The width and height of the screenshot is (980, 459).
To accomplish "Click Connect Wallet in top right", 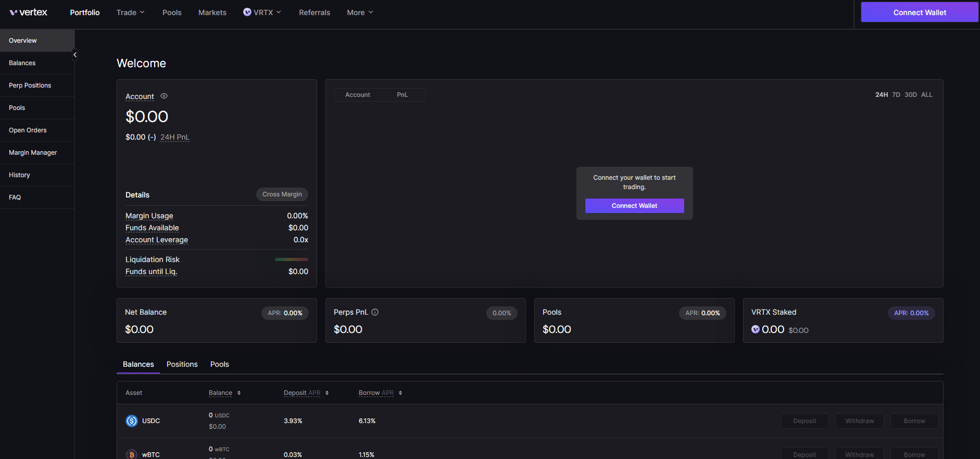I will tap(920, 13).
